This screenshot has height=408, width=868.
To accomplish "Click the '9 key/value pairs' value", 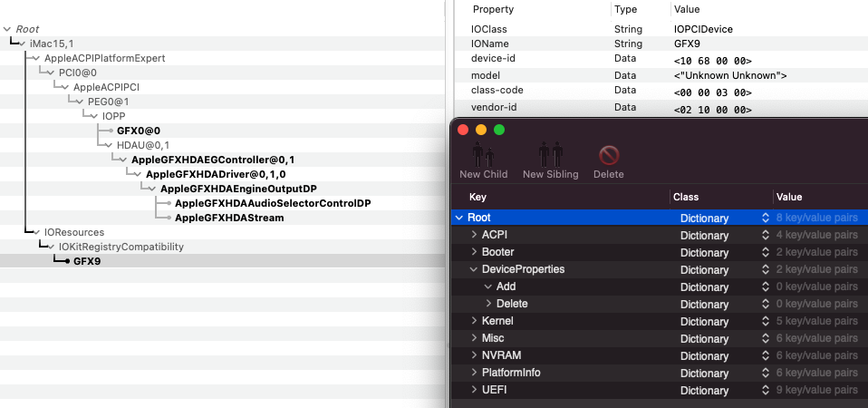I will [x=817, y=390].
